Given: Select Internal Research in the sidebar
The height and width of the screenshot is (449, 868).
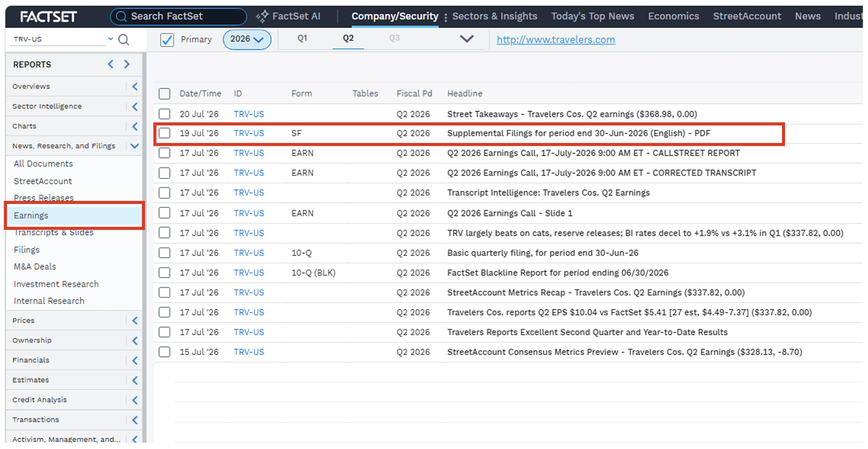Looking at the screenshot, I should [49, 301].
